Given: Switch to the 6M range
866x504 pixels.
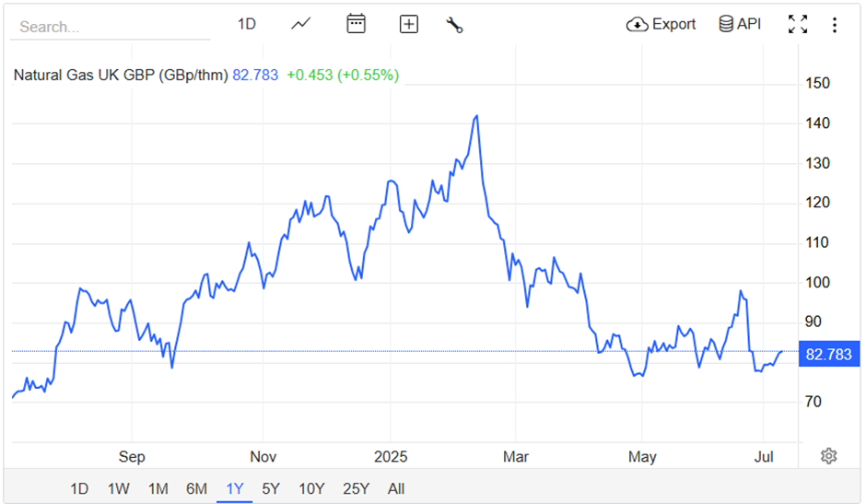Looking at the screenshot, I should [196, 488].
